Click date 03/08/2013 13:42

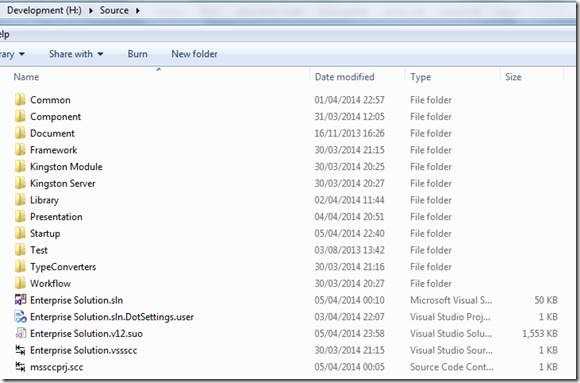tap(349, 250)
